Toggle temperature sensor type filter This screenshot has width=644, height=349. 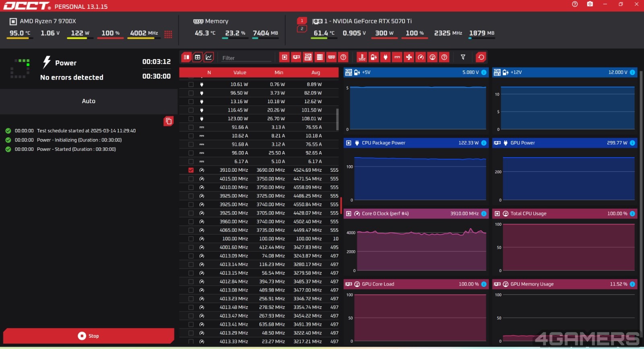tap(362, 57)
